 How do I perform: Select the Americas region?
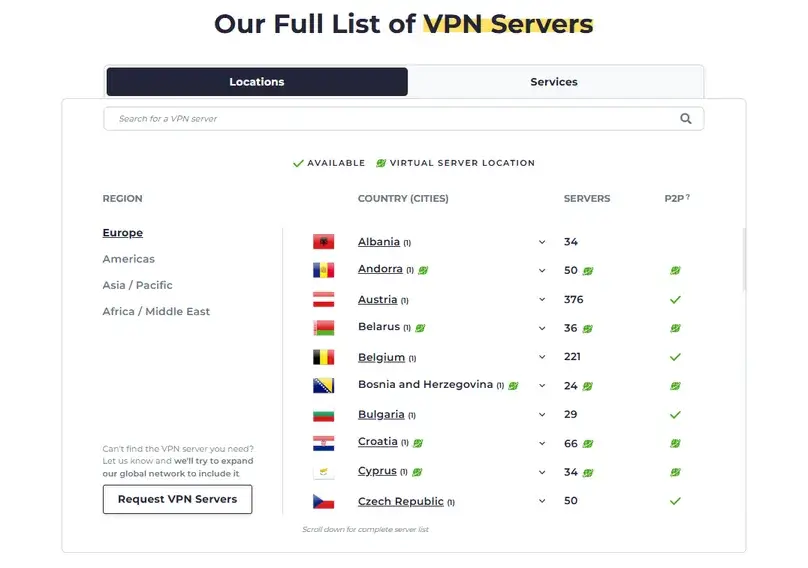click(128, 259)
